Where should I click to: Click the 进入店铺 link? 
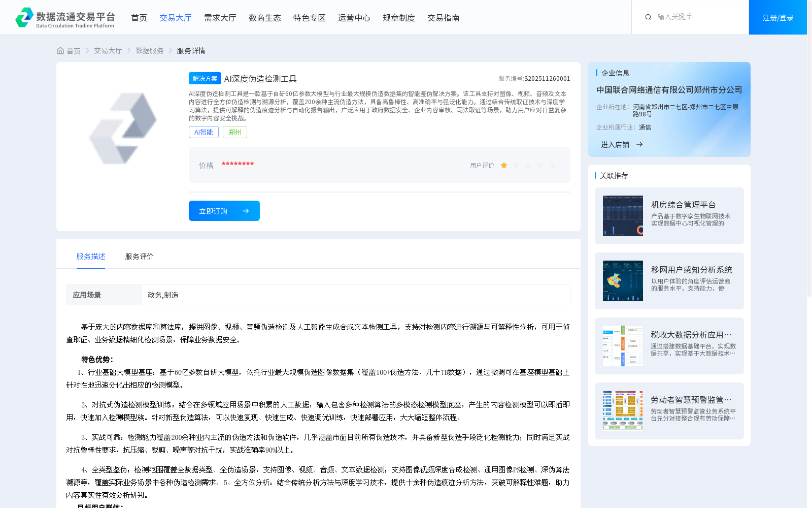[615, 145]
